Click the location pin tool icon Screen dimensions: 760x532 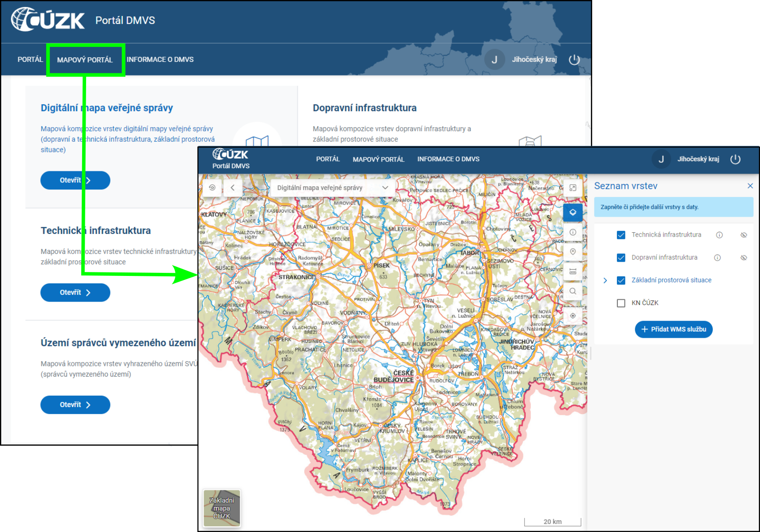pos(573,252)
